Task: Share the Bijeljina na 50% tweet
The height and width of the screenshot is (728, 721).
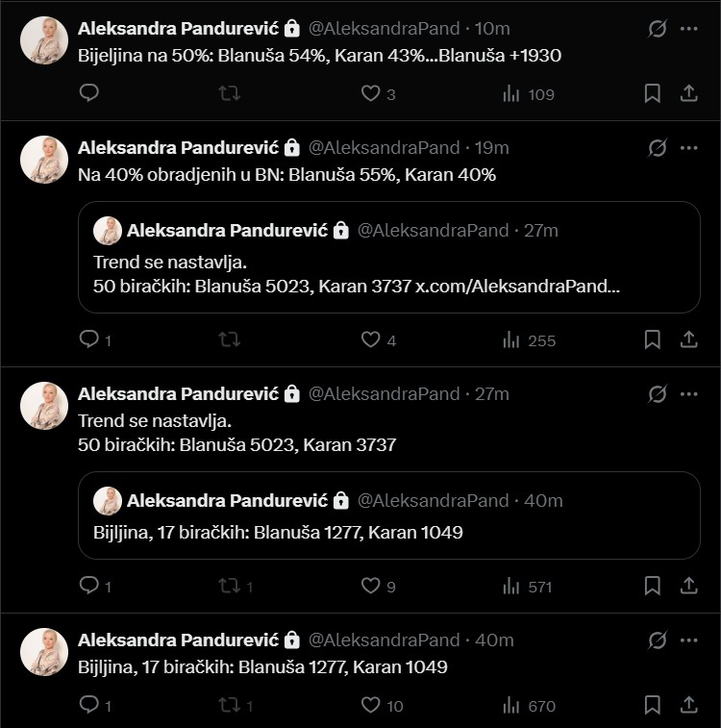Action: (x=688, y=93)
